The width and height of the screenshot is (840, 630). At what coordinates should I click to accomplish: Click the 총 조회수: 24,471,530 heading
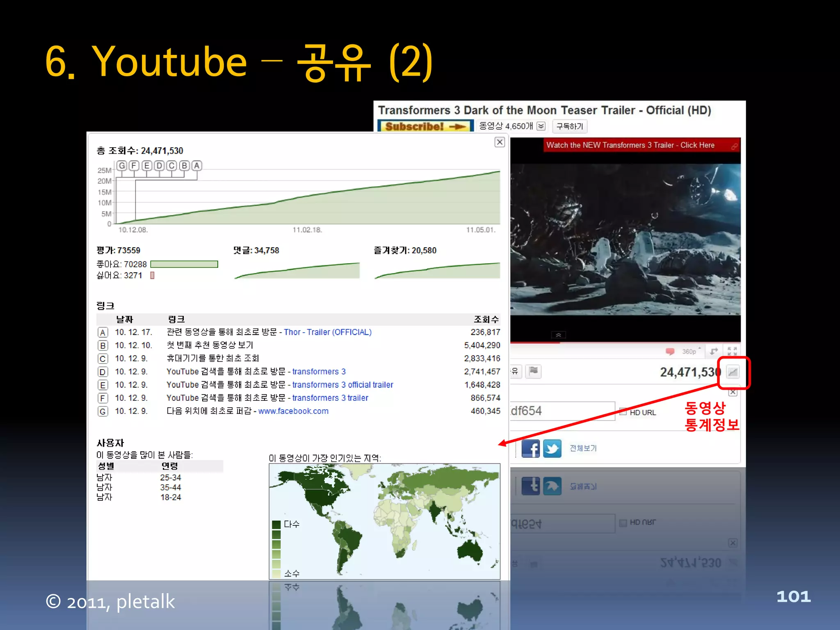click(x=140, y=151)
